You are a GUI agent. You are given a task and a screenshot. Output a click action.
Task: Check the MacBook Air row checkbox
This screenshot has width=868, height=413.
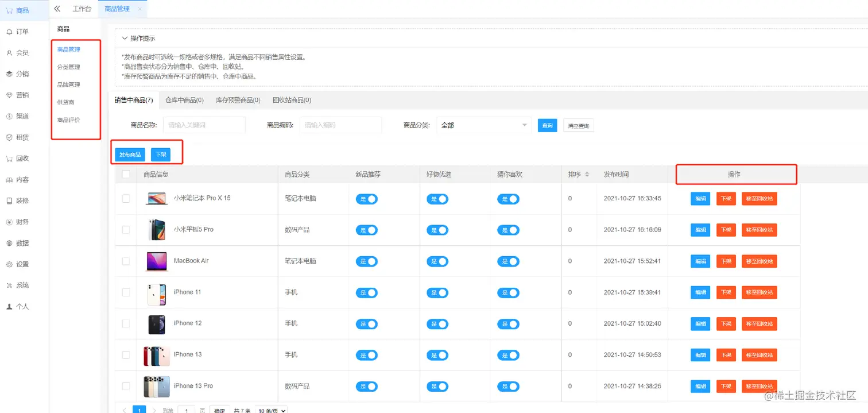coord(126,261)
